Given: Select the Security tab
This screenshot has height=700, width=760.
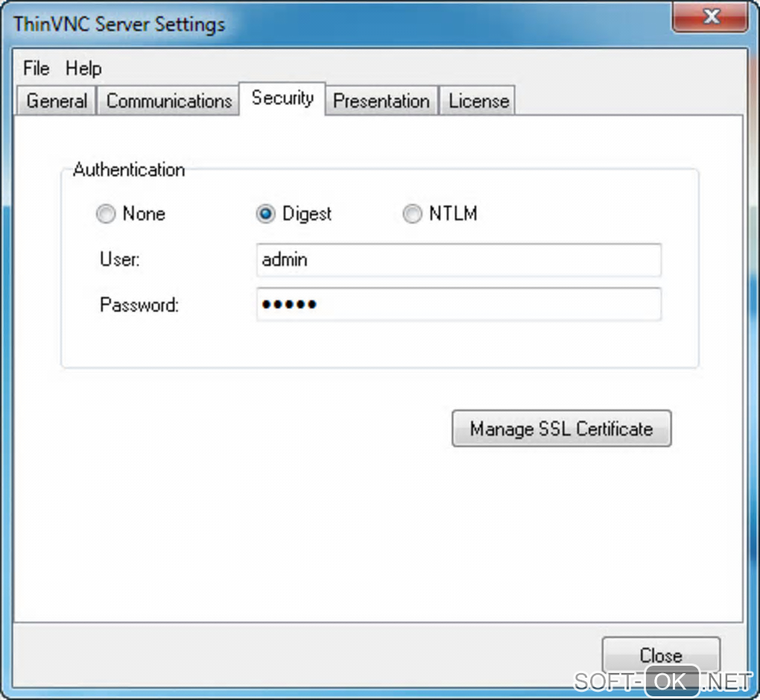Looking at the screenshot, I should click(282, 98).
